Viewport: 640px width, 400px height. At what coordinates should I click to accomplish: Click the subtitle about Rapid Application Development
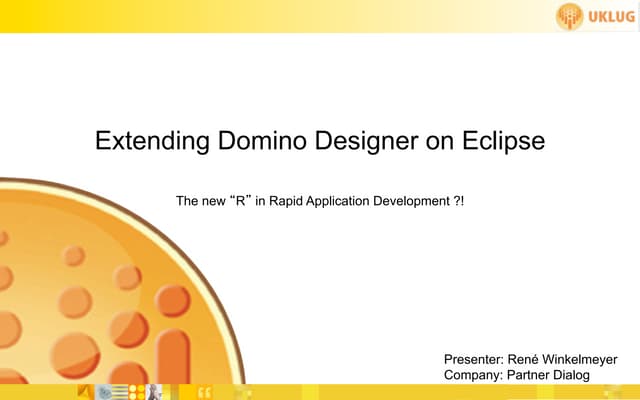(320, 202)
